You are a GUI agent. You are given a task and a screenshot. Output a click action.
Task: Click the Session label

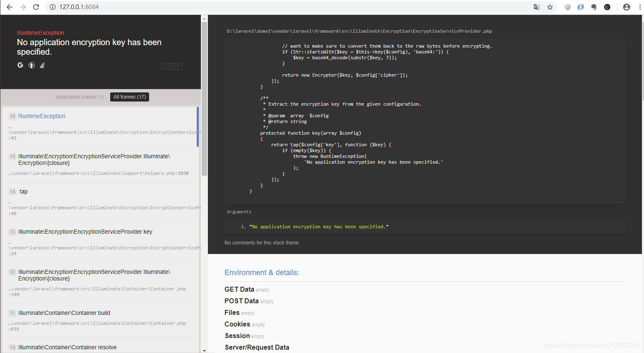point(237,336)
